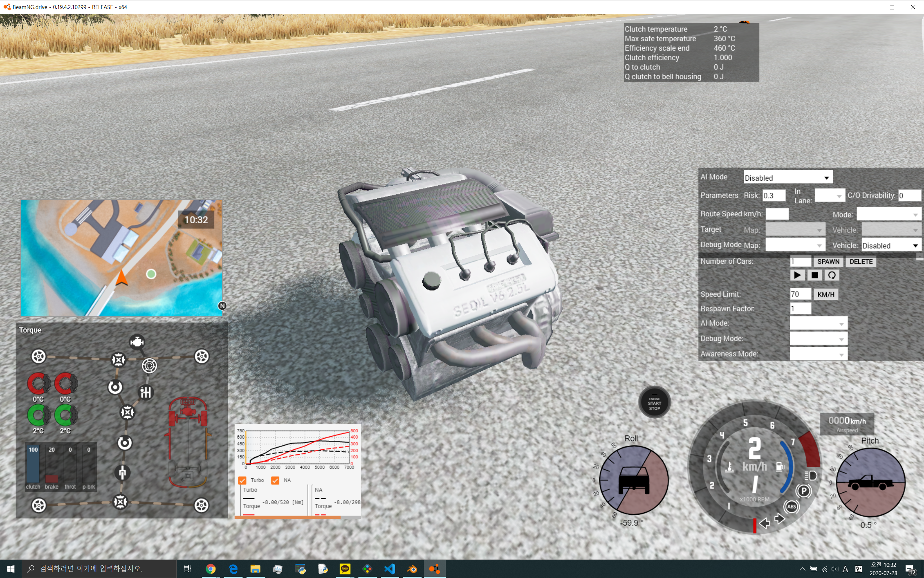Open the Debug Mode Vehicle Disabled dropdown
The height and width of the screenshot is (578, 924).
[892, 245]
